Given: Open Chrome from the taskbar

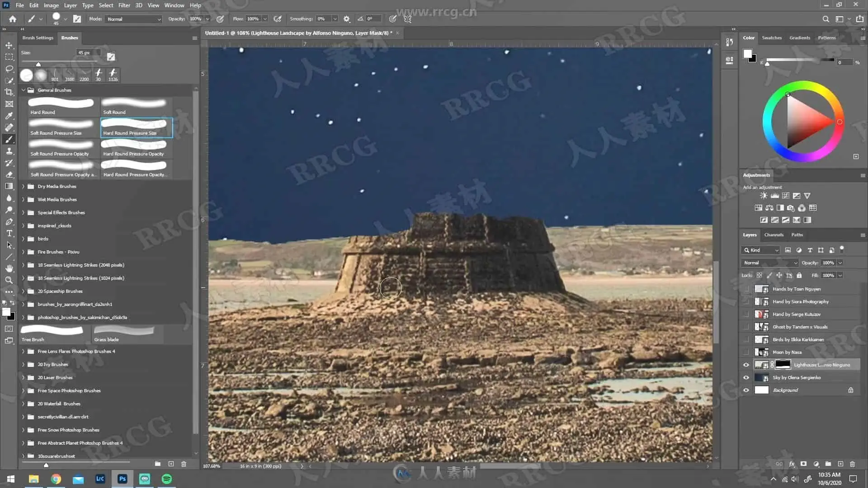Looking at the screenshot, I should pyautogui.click(x=56, y=479).
